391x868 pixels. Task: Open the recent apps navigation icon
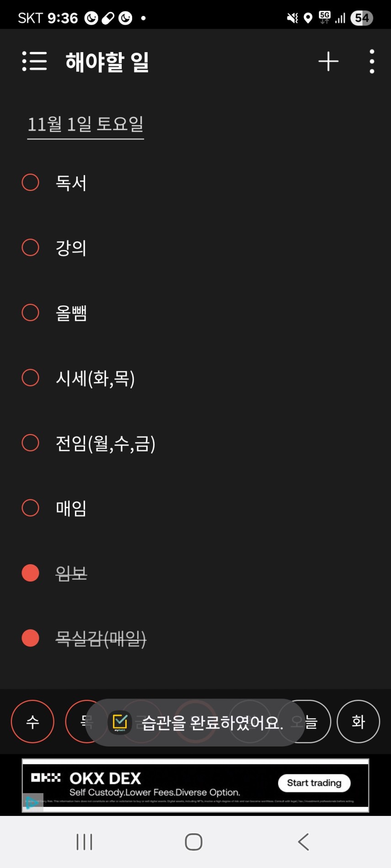[x=85, y=842]
